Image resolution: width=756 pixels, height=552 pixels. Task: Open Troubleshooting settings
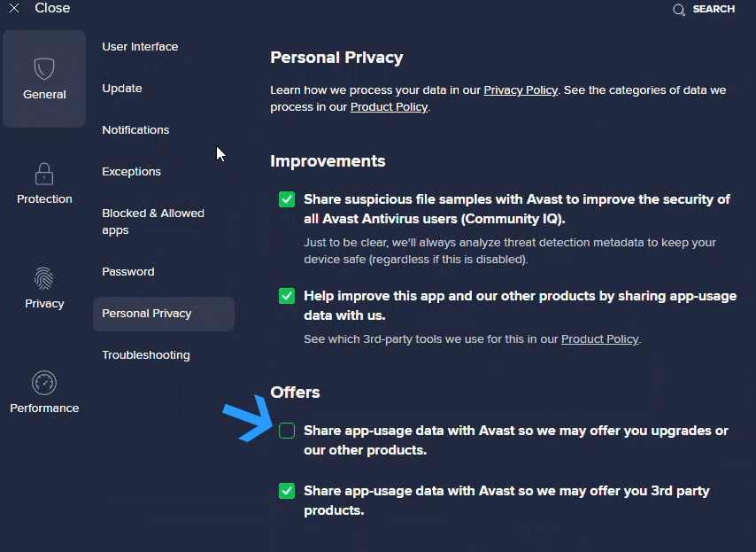[146, 355]
